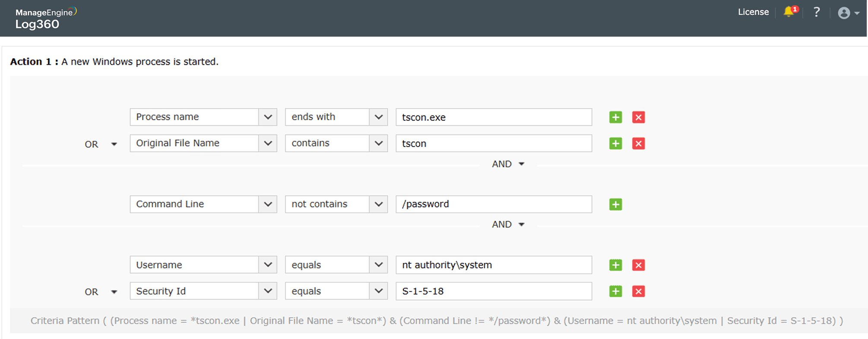
Task: Delete the Username criterion row
Action: point(638,265)
